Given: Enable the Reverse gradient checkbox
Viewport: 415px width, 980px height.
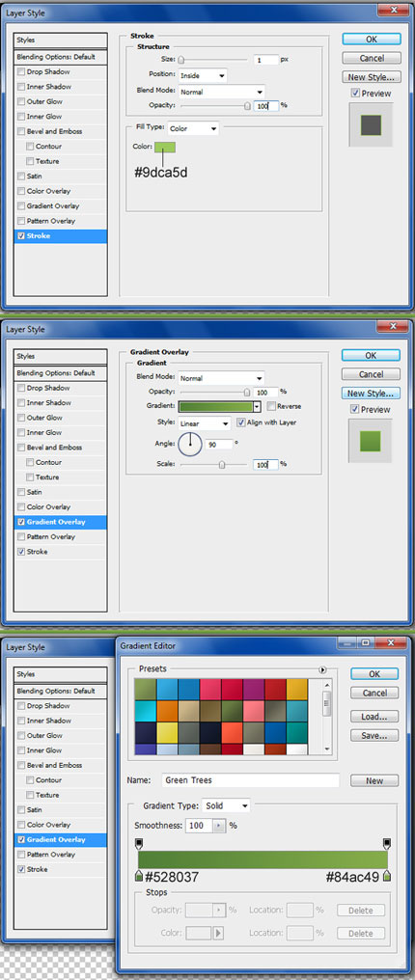Looking at the screenshot, I should tap(271, 406).
